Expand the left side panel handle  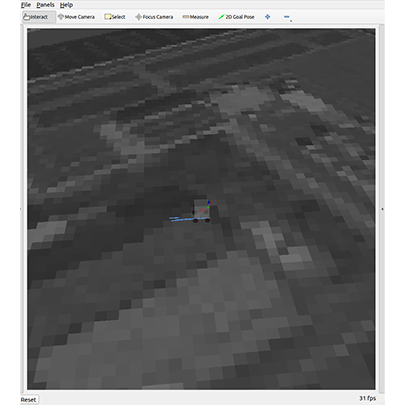click(21, 209)
